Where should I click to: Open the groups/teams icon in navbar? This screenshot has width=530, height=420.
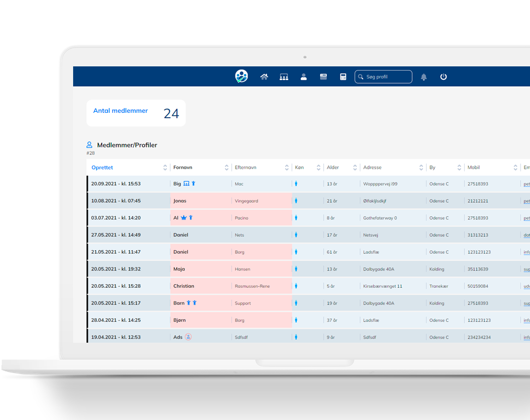(x=284, y=77)
